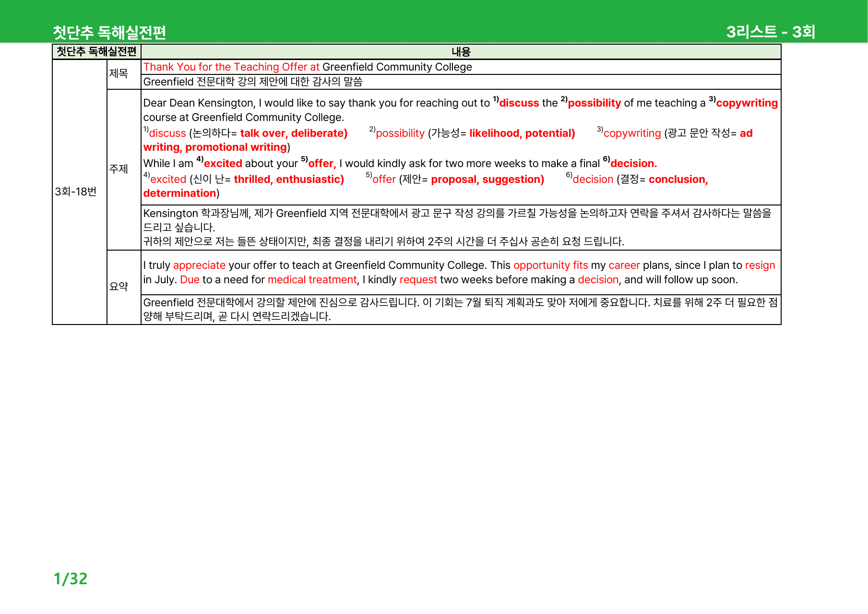
Task: Click the title line 'Thank You for the Teaching Offer'
Action: (x=225, y=67)
